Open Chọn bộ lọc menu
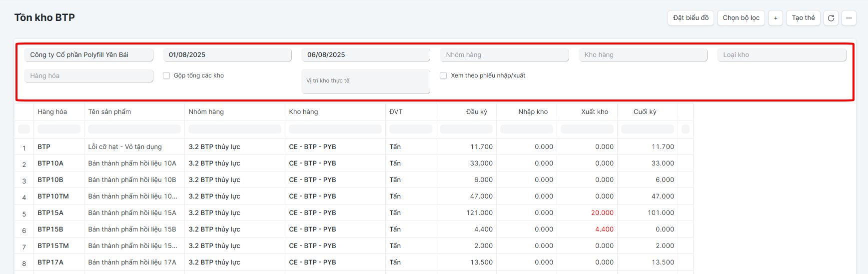The height and width of the screenshot is (274, 868). [741, 18]
